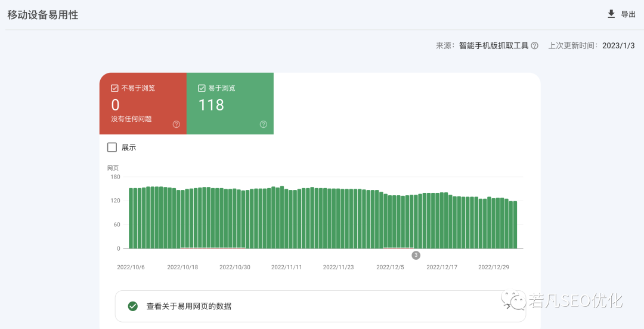644x329 pixels.
Task: Click the export download arrow icon
Action: click(x=611, y=14)
